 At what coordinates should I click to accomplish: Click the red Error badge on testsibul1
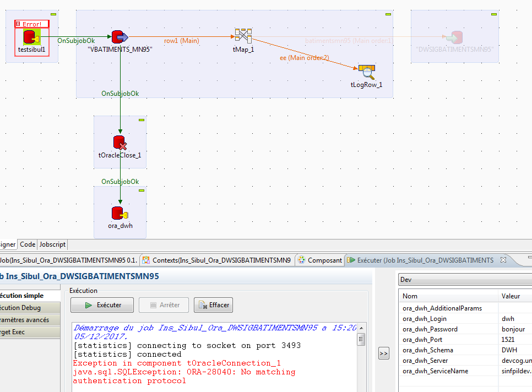[31, 24]
